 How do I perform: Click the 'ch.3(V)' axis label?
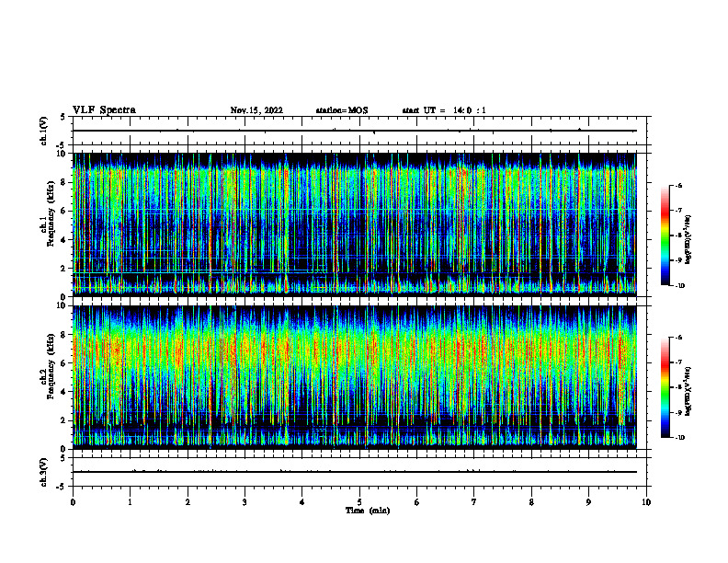tap(44, 472)
